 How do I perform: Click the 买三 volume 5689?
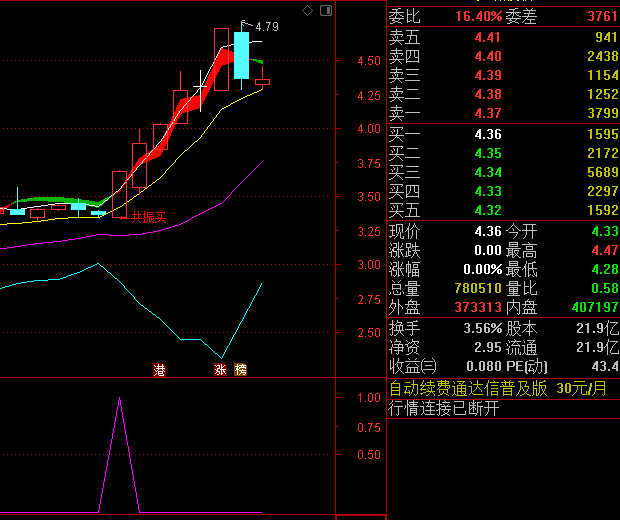pyautogui.click(x=603, y=172)
